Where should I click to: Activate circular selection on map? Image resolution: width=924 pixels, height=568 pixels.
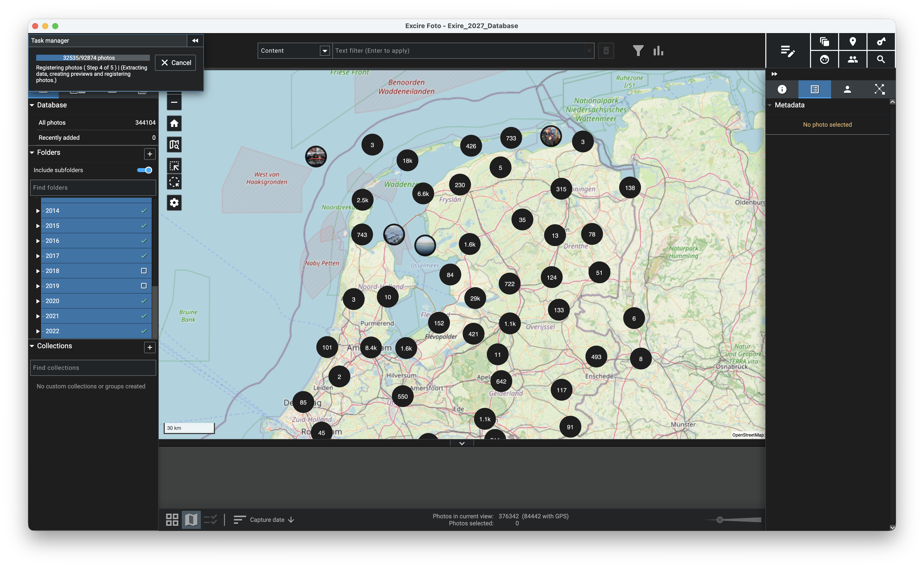click(174, 182)
